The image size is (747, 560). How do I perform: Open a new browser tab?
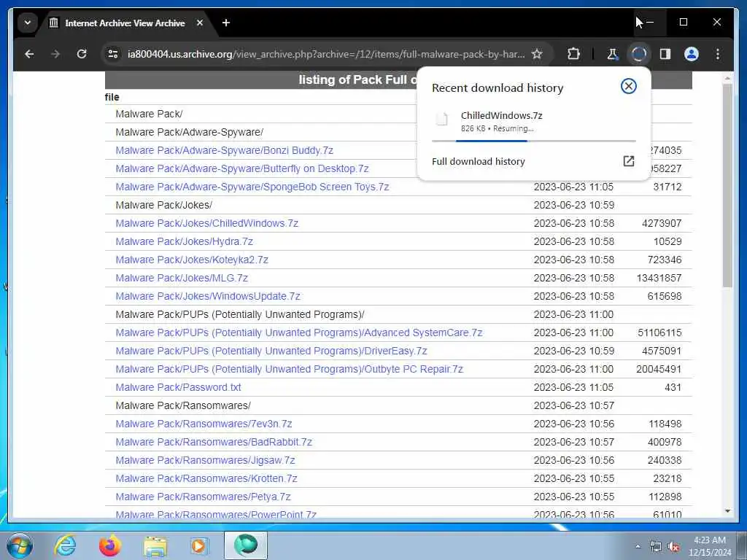(226, 23)
